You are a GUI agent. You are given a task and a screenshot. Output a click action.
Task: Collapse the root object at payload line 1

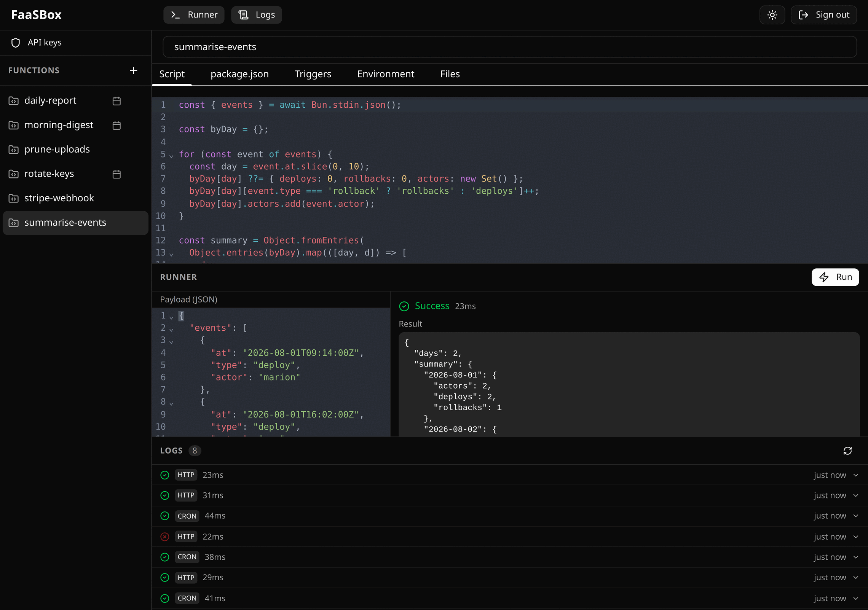pos(171,317)
